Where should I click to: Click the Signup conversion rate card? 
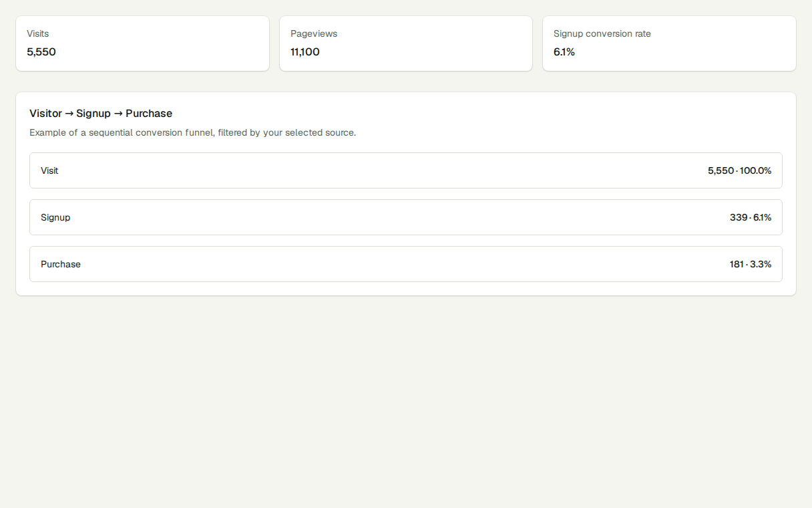(669, 43)
